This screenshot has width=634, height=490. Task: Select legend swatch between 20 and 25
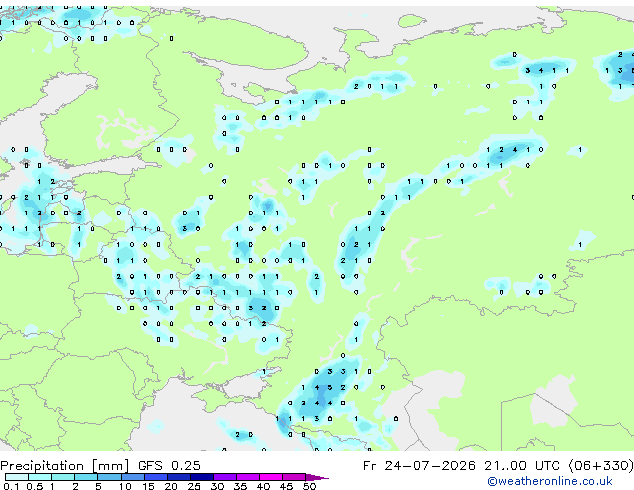(178, 477)
